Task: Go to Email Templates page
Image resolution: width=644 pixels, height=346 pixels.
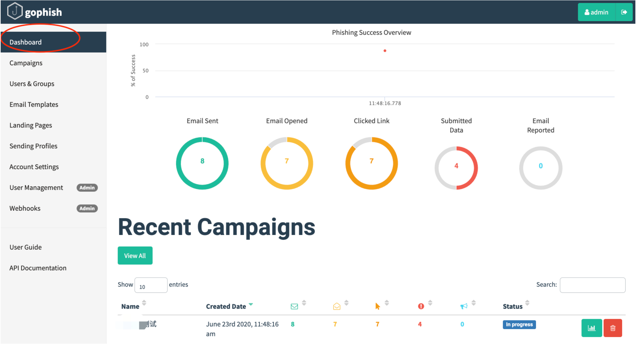Action: [x=34, y=104]
